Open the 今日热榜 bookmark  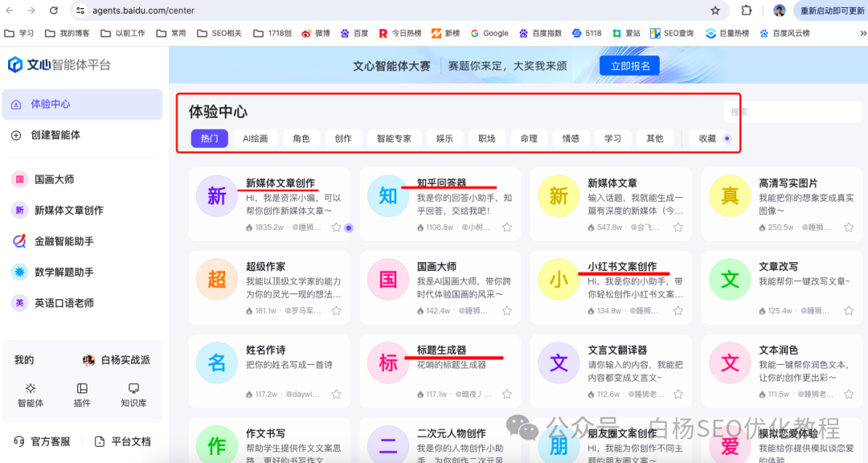pos(400,33)
